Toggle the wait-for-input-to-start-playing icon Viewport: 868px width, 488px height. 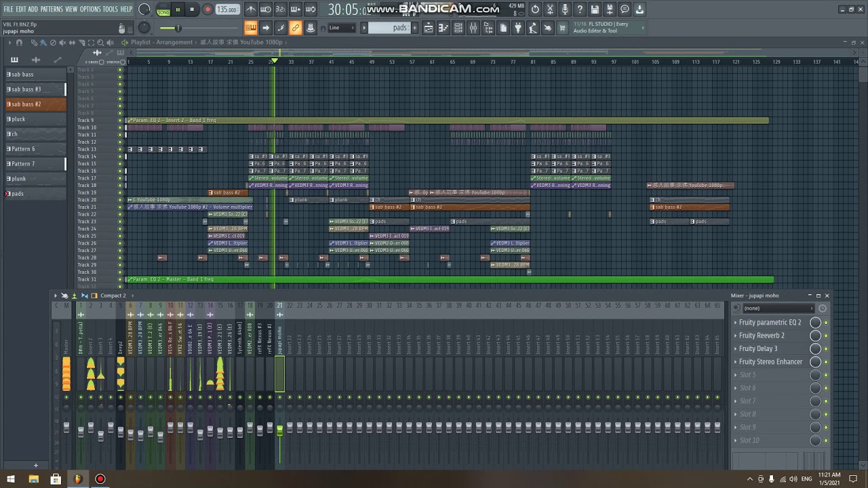tap(266, 9)
